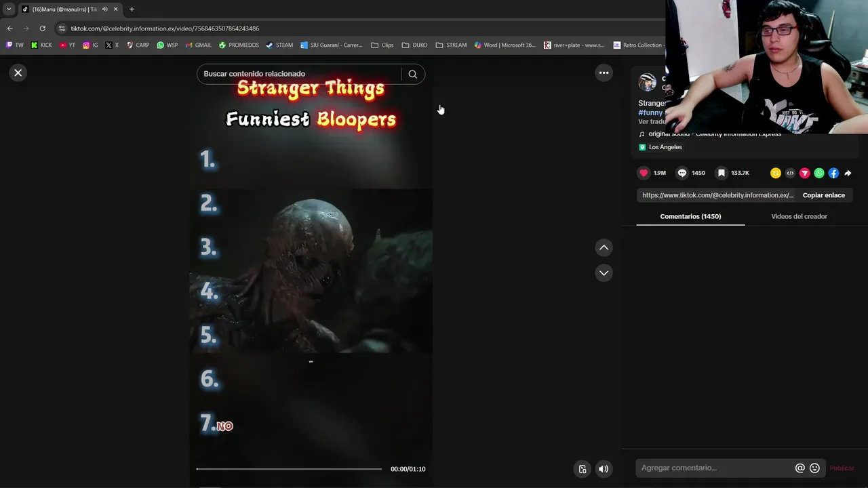868x488 pixels.
Task: Open the WSP bookmark
Action: coord(167,45)
